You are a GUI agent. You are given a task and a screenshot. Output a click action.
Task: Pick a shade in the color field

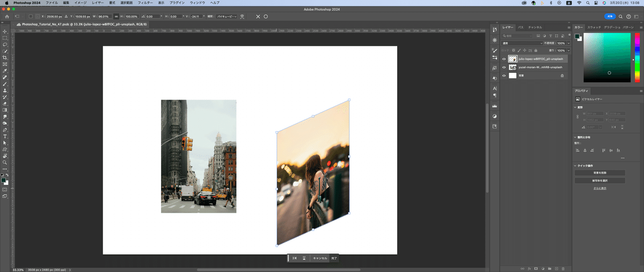(x=607, y=58)
